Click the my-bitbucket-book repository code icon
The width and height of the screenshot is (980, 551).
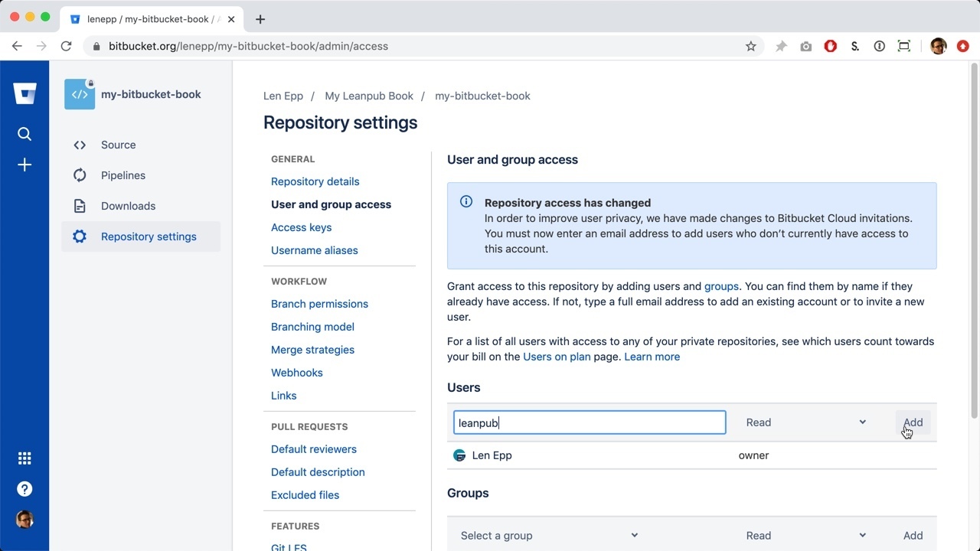(80, 95)
